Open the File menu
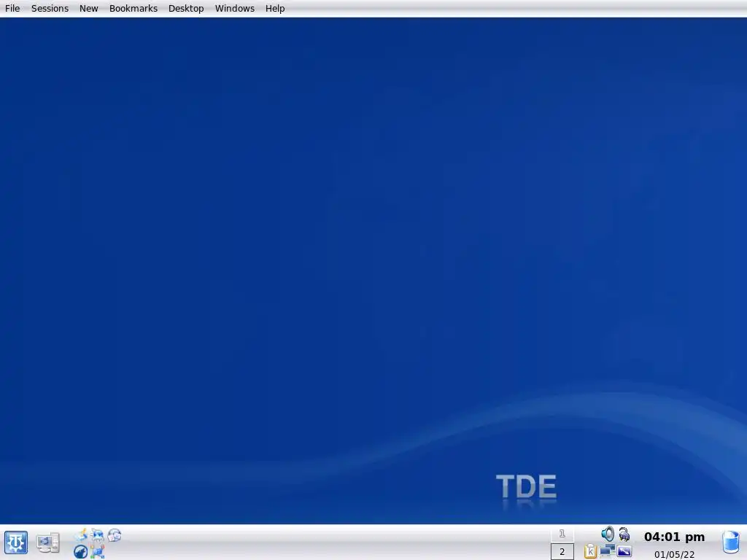This screenshot has width=747, height=560. [x=12, y=9]
